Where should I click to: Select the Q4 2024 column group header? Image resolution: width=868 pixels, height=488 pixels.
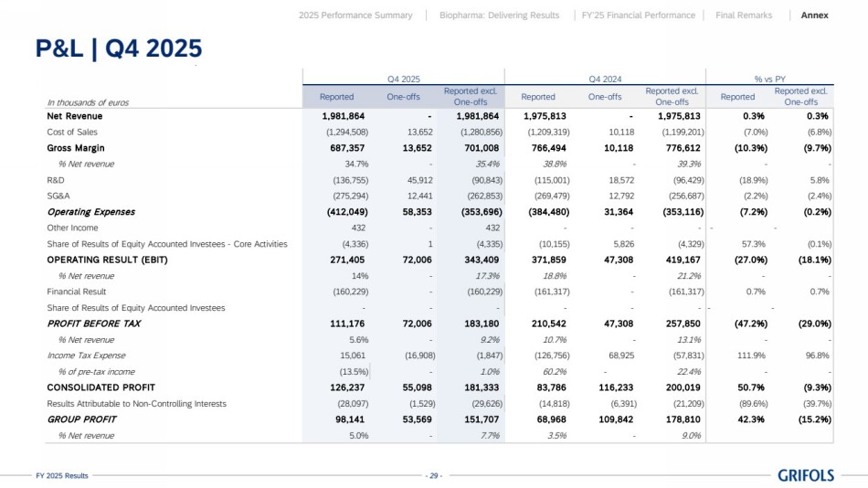(605, 80)
